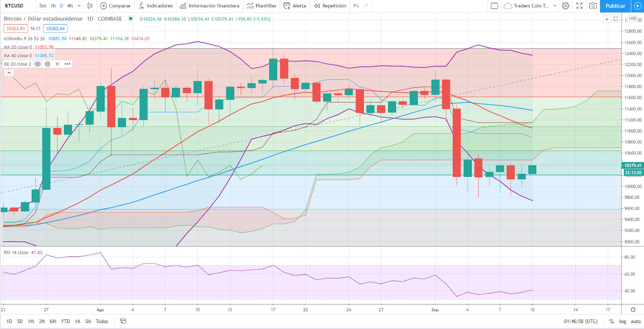Set date range to 1M

pos(31,321)
